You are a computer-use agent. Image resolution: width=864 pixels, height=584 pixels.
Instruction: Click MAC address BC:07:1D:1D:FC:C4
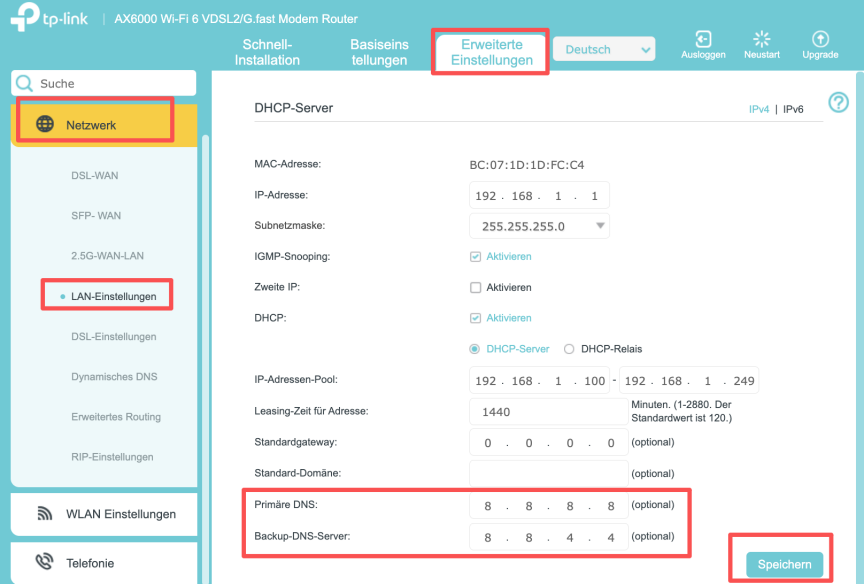pos(526,165)
